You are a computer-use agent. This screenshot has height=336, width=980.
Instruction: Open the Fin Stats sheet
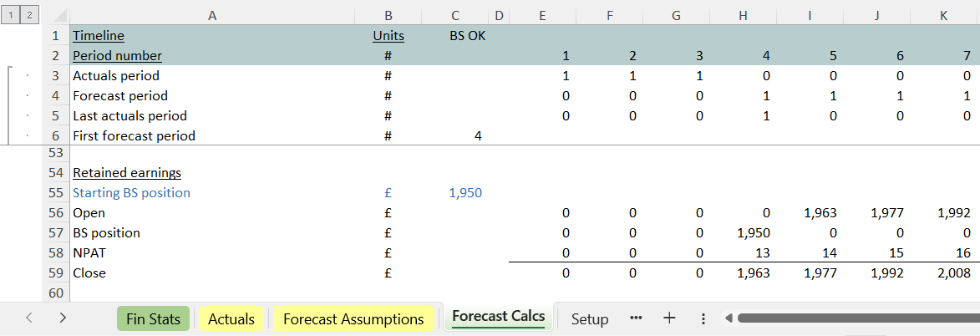point(154,318)
